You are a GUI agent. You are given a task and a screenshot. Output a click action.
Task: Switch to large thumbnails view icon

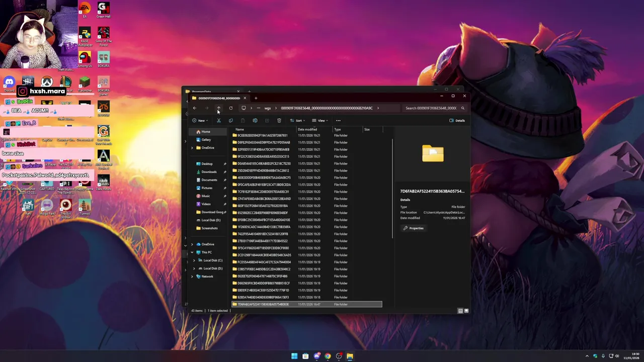(x=466, y=311)
